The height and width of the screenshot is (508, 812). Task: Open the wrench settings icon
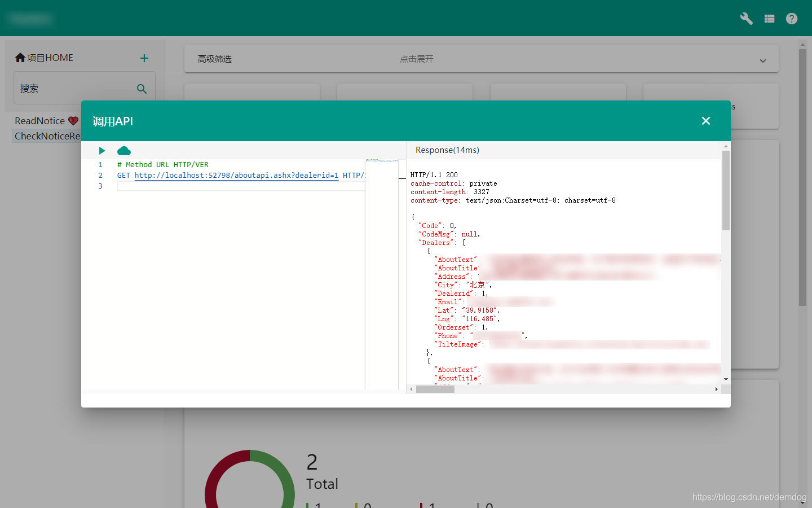tap(746, 19)
